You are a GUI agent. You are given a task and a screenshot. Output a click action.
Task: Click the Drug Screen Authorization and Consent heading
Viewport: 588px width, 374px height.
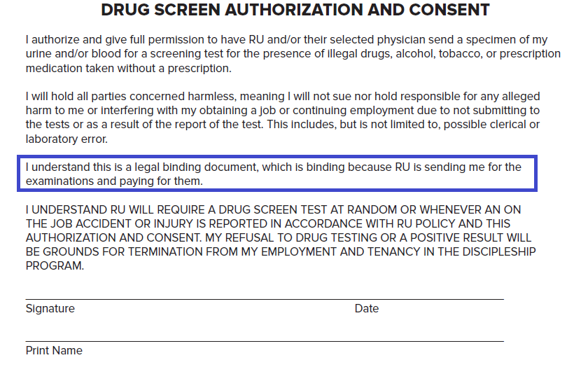pos(295,10)
